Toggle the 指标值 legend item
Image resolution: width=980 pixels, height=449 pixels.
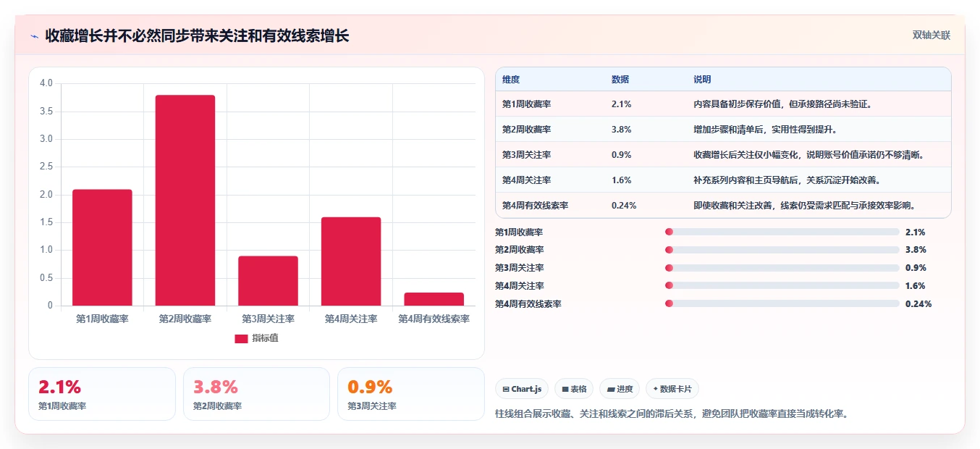click(x=256, y=338)
